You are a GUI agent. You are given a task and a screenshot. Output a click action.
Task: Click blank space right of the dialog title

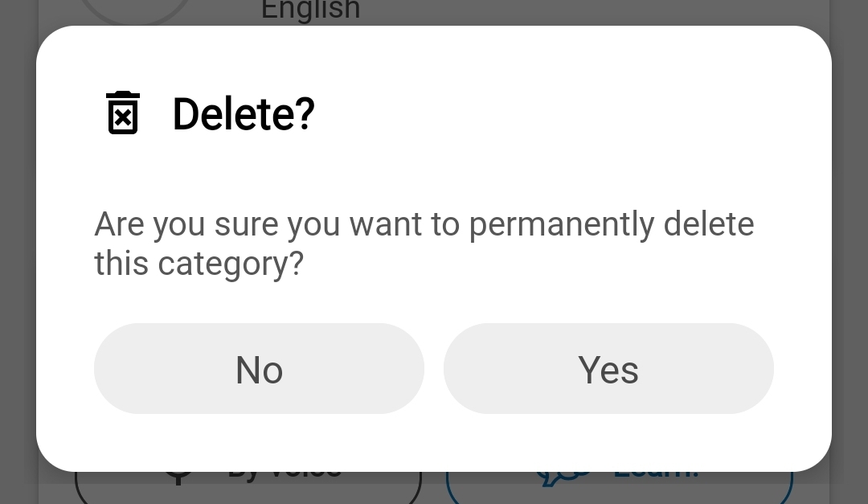563,113
